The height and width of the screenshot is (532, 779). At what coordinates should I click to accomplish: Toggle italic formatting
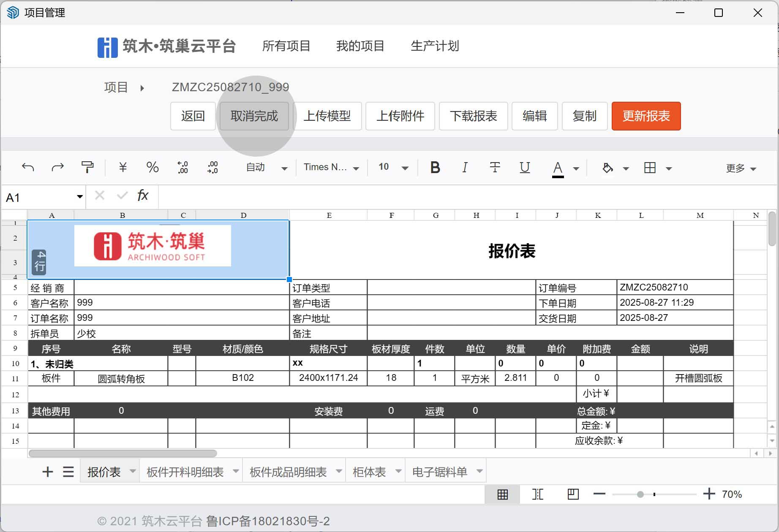point(465,168)
